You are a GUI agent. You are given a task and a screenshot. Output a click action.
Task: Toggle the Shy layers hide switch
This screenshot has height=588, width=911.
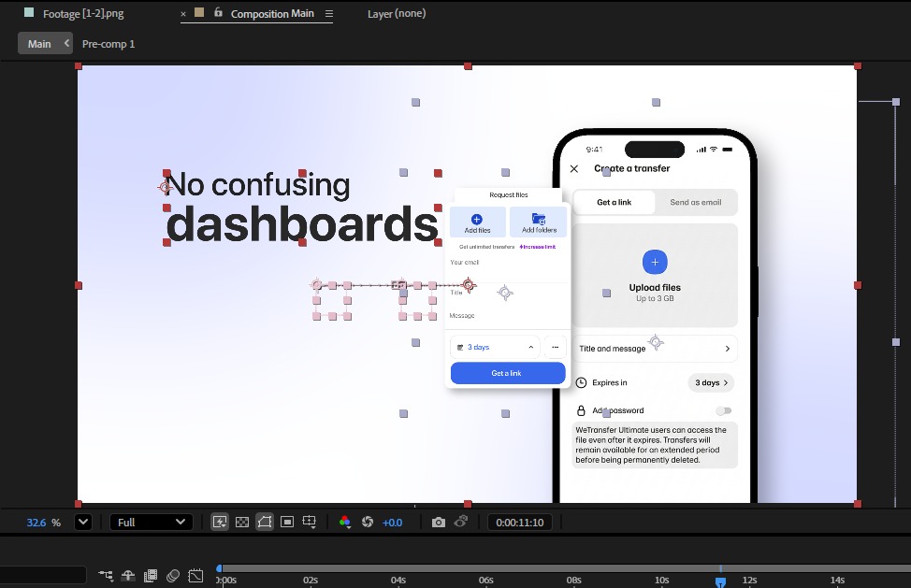(128, 575)
